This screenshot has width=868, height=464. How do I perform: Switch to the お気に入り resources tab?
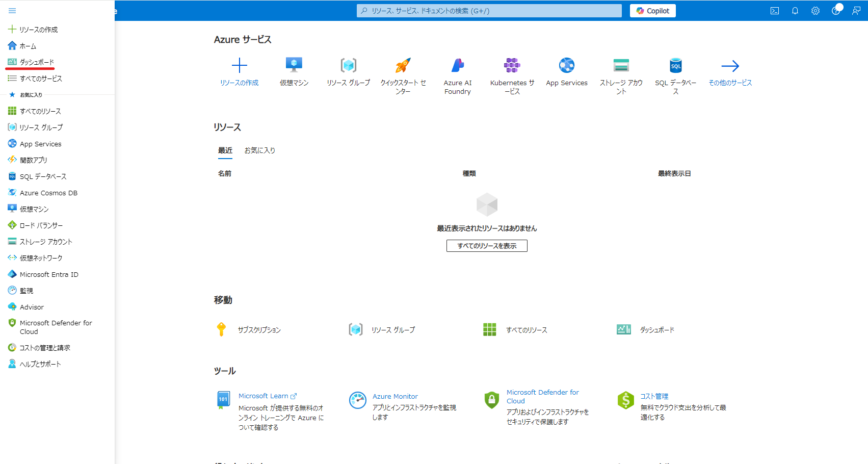(260, 150)
